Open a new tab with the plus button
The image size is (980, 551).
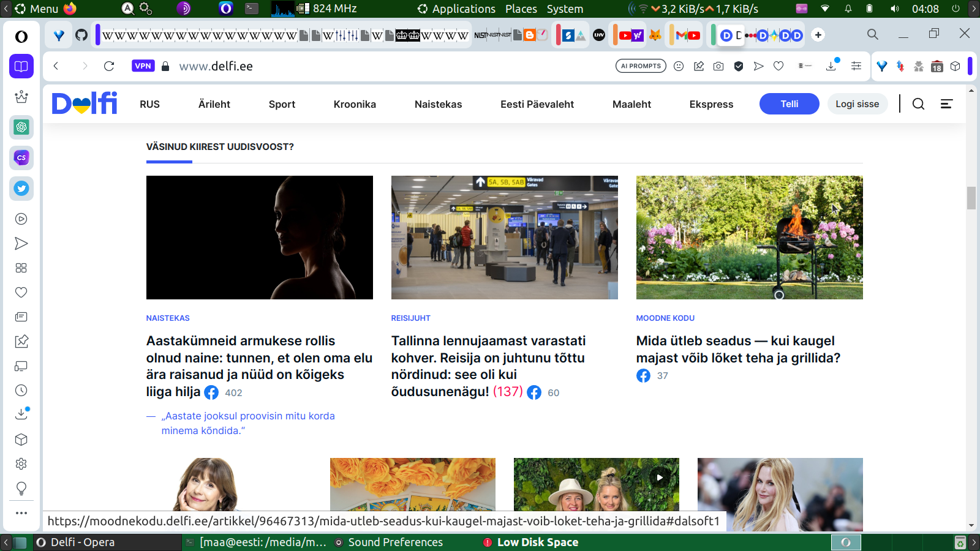(x=818, y=35)
